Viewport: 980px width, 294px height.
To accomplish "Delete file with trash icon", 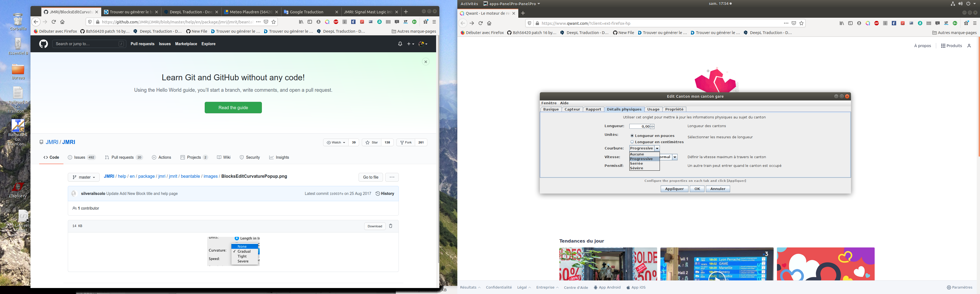I will 390,226.
